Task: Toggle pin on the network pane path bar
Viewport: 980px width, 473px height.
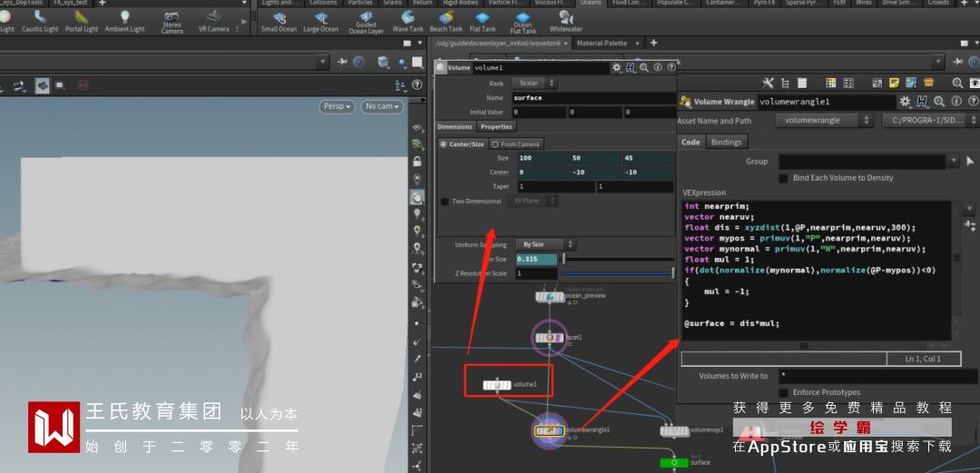Action: click(x=957, y=62)
